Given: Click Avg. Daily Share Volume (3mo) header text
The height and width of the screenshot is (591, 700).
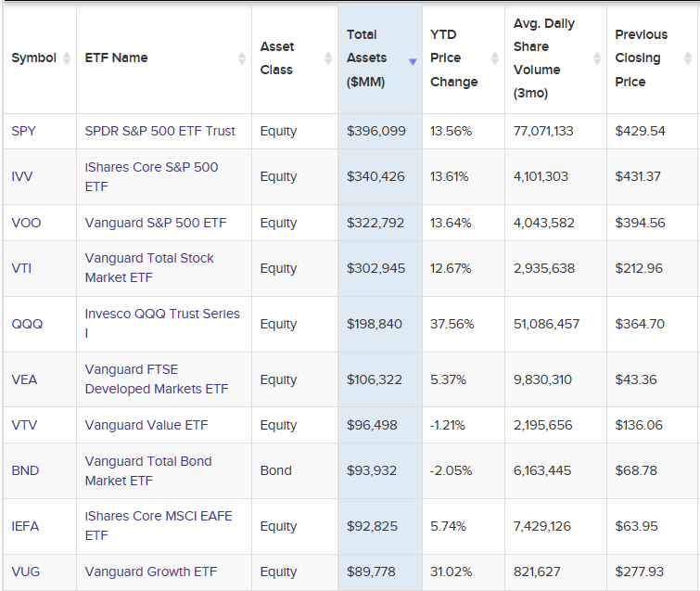Looking at the screenshot, I should [543, 58].
